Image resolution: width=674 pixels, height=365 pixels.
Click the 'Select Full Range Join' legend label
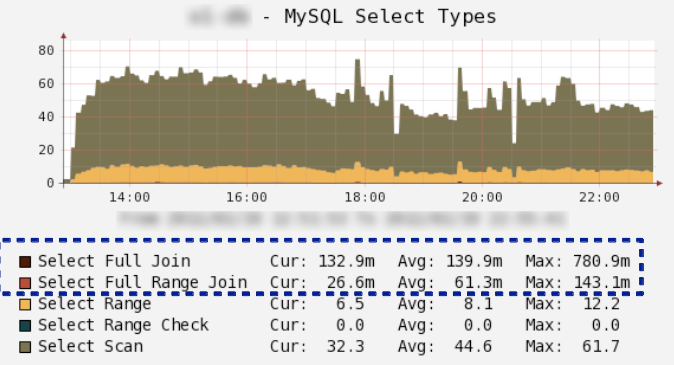pos(143,282)
